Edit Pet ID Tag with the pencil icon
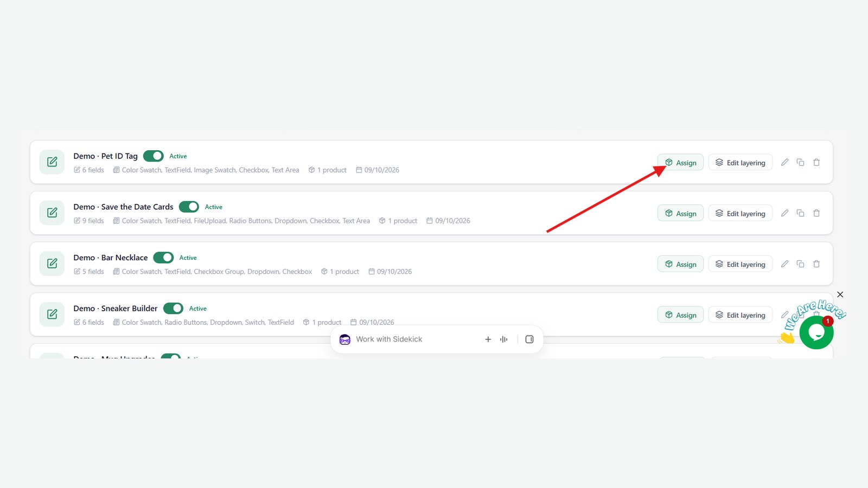The width and height of the screenshot is (868, 488). (784, 162)
